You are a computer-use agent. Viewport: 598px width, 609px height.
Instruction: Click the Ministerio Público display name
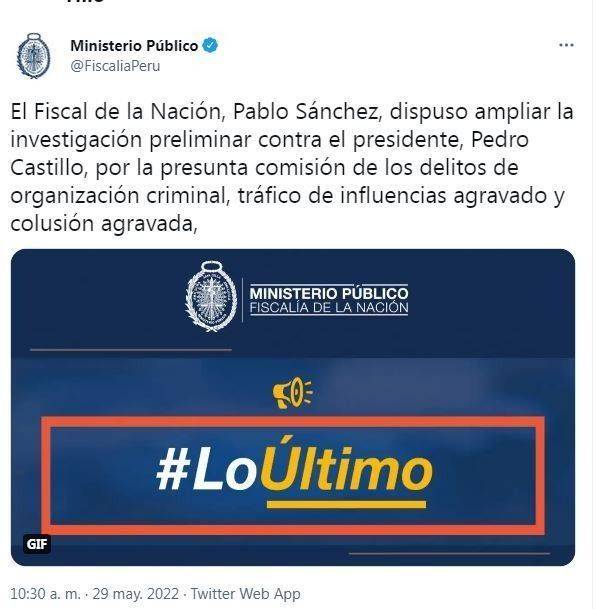[x=134, y=46]
